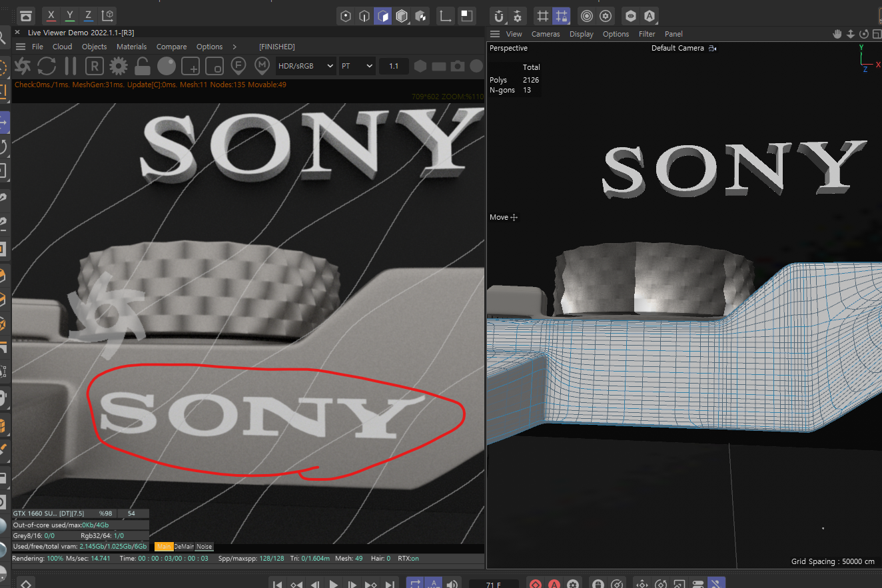
Task: Click red record keyframe button
Action: (x=535, y=584)
